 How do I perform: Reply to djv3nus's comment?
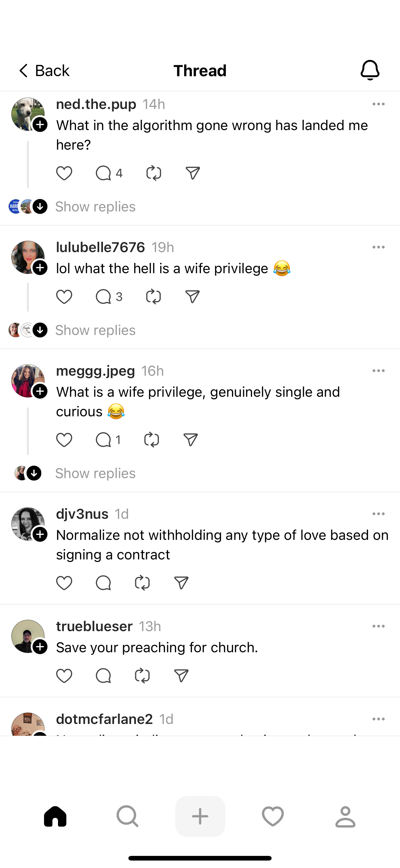click(x=103, y=583)
